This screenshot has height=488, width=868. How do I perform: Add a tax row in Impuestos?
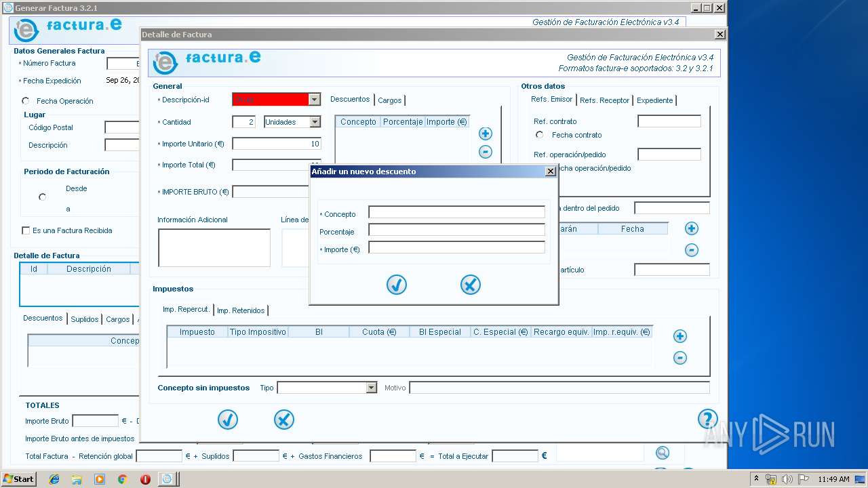click(680, 336)
